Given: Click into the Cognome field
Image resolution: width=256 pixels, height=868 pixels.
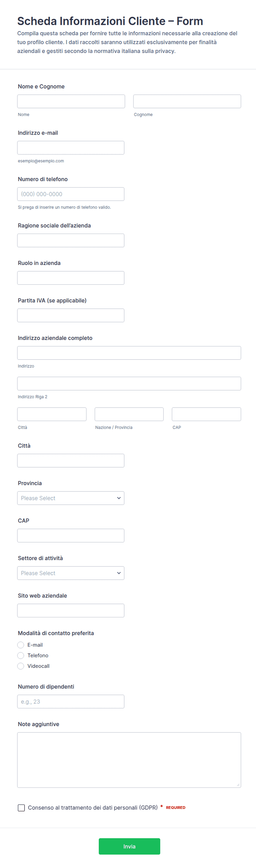Looking at the screenshot, I should [x=187, y=101].
